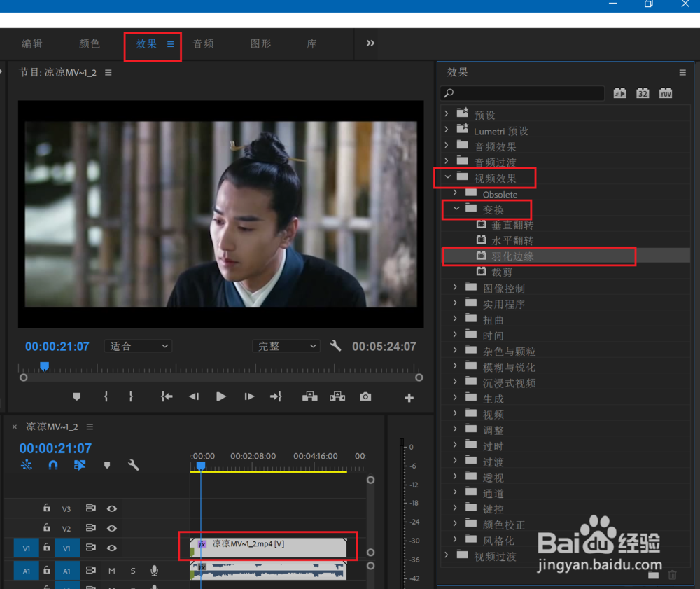Filter YUV effects icon
The width and height of the screenshot is (700, 589).
pyautogui.click(x=665, y=93)
